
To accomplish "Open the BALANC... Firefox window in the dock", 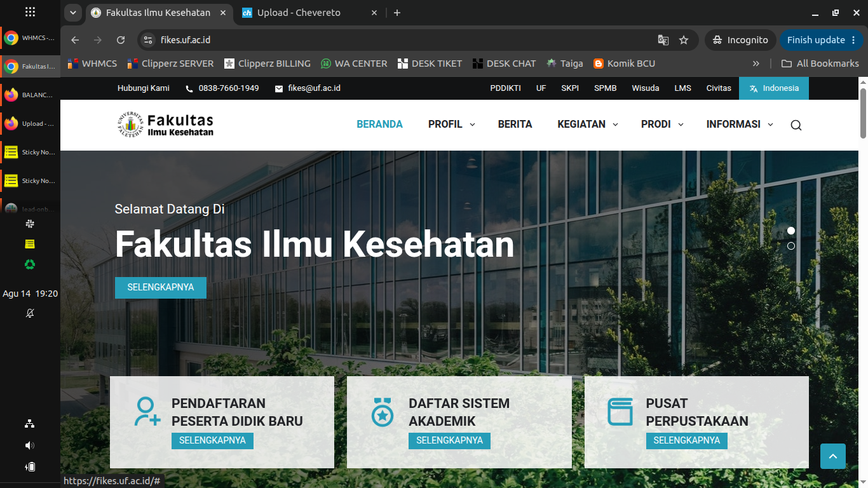I will [30, 95].
